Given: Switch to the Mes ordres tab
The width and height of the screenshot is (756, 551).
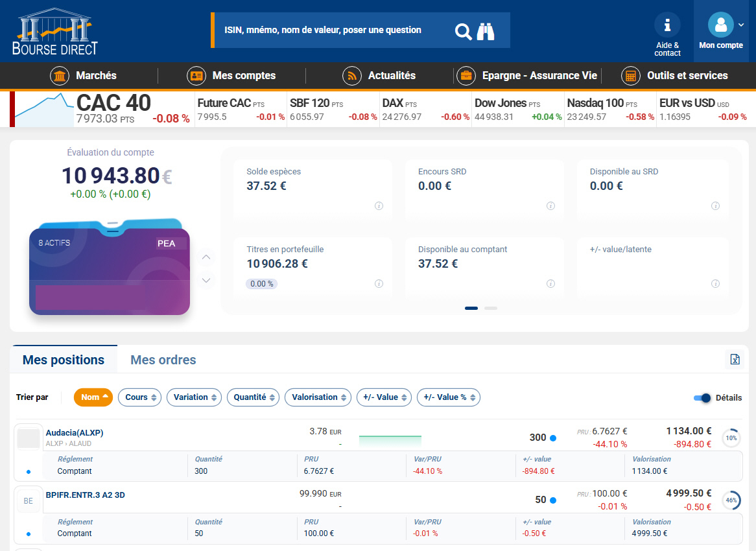Looking at the screenshot, I should click(163, 359).
